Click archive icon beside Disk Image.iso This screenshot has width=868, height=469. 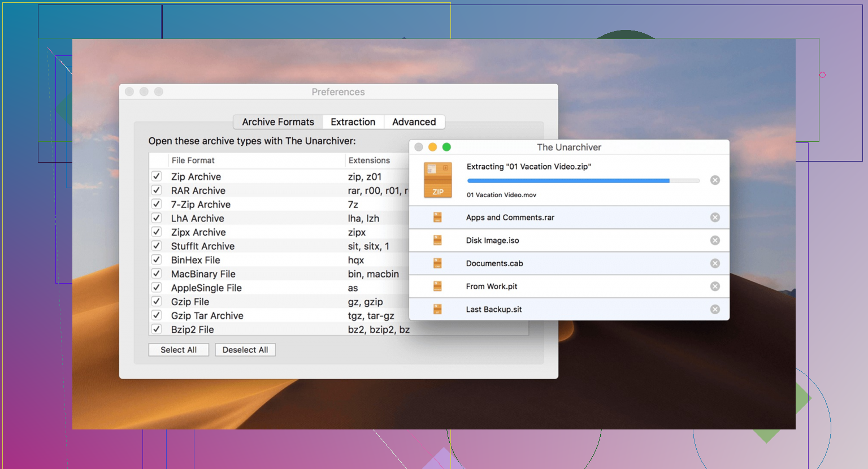437,240
